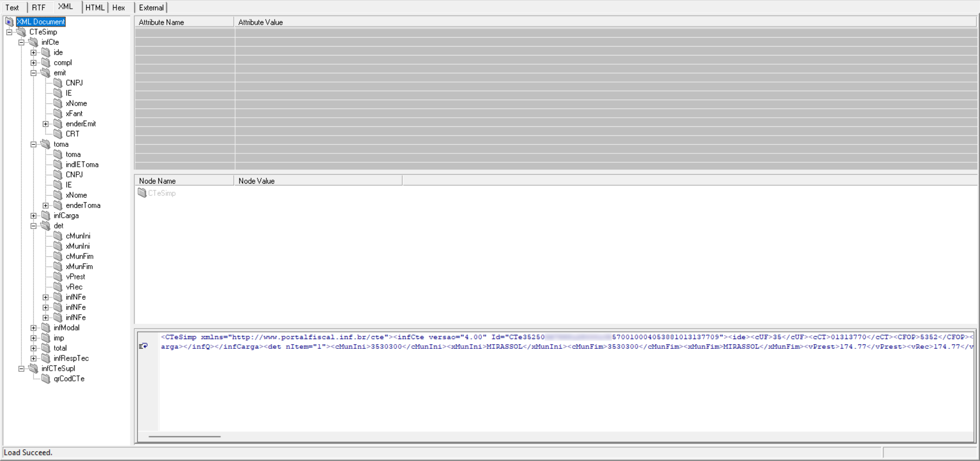Image resolution: width=980 pixels, height=461 pixels.
Task: Click the CTeSimp folder icon in node list
Action: [142, 193]
